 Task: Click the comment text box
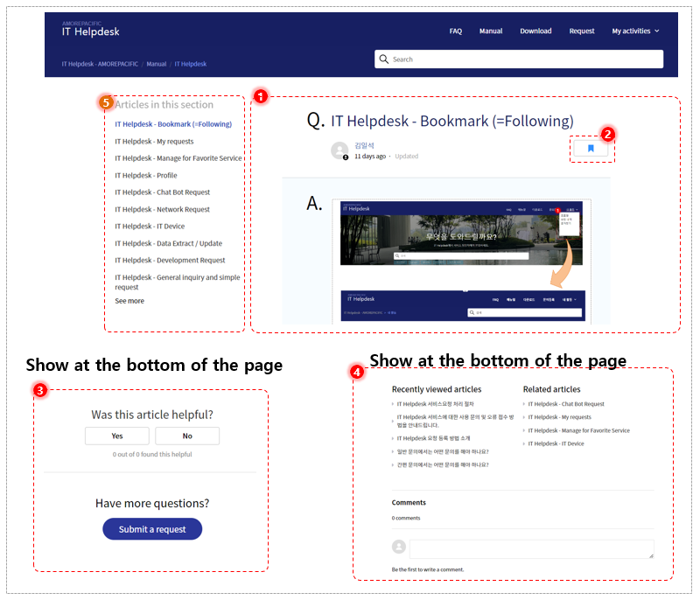point(532,549)
